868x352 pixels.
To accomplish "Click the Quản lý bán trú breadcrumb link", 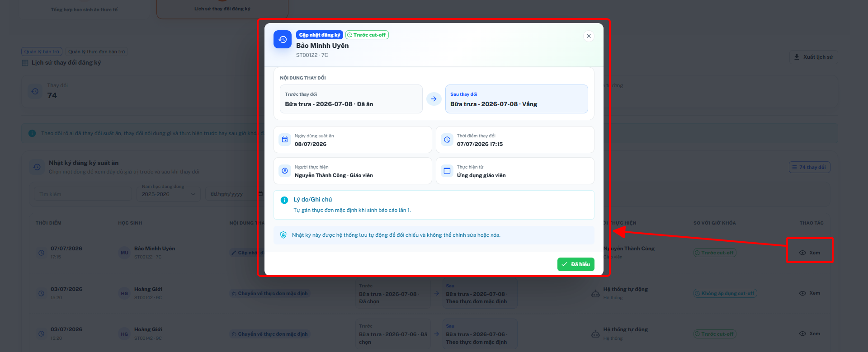I will point(42,52).
